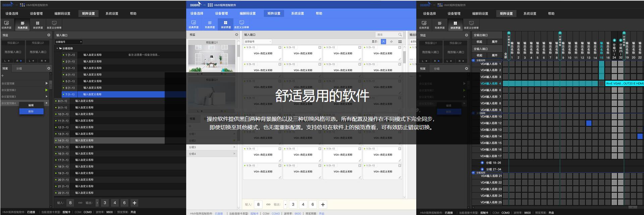Screen dimensions: 644x215
Task: Toggle blue matrix cell in VDA输入名称 14 row
Action: point(640,136)
